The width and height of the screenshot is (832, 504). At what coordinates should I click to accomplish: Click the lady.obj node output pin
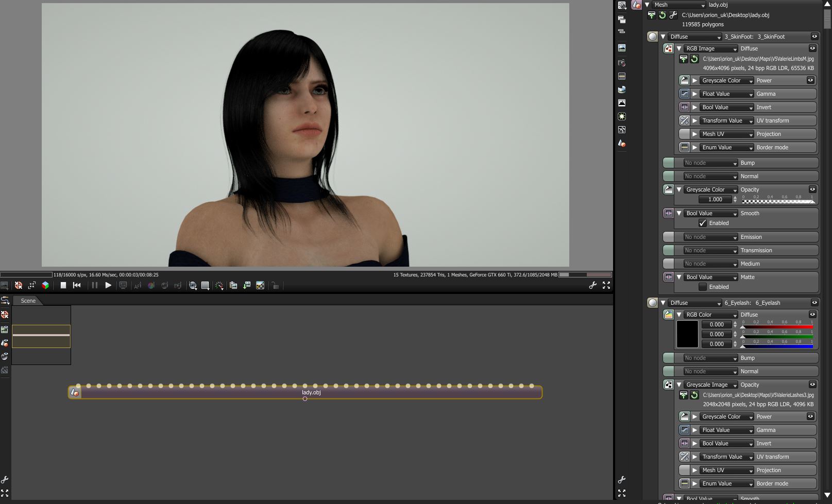coord(305,399)
